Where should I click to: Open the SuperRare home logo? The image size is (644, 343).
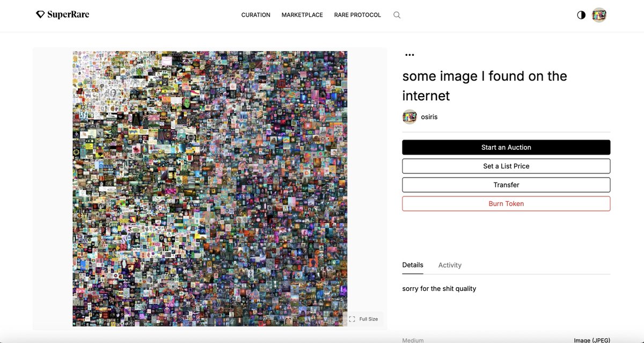[63, 15]
